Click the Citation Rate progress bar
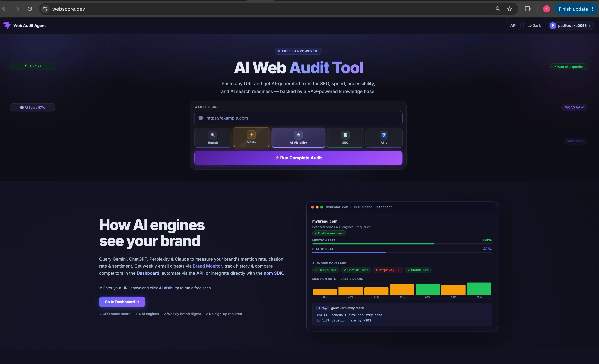The width and height of the screenshot is (599, 364). point(402,253)
